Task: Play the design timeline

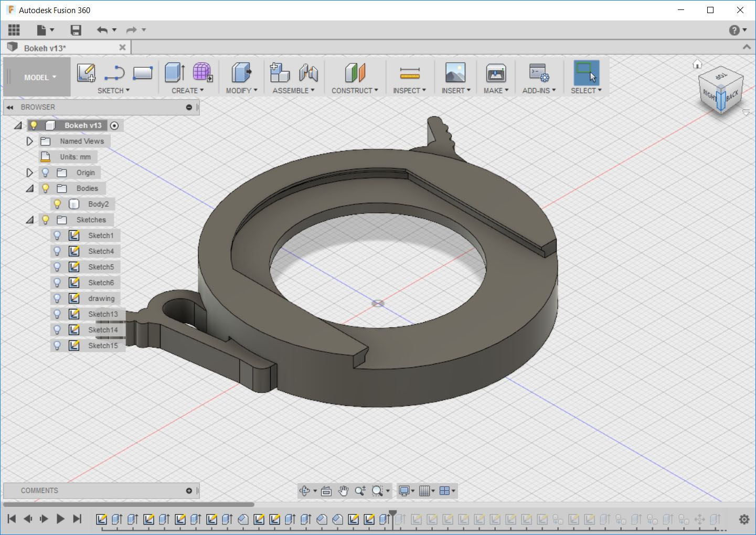Action: 60,519
